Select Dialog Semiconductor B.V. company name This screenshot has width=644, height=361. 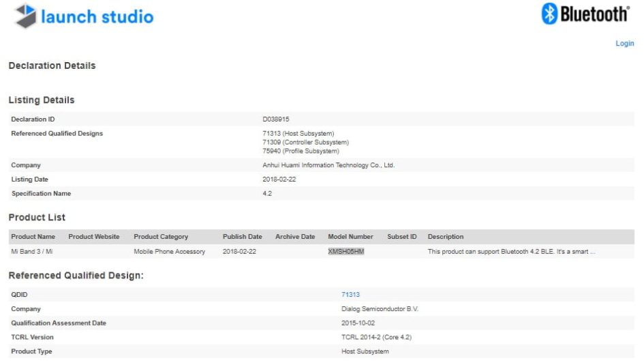(380, 308)
